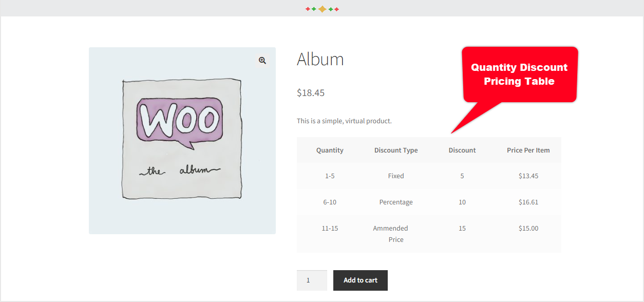Click the $13.45 price per item cell
The height and width of the screenshot is (302, 644).
coord(528,176)
